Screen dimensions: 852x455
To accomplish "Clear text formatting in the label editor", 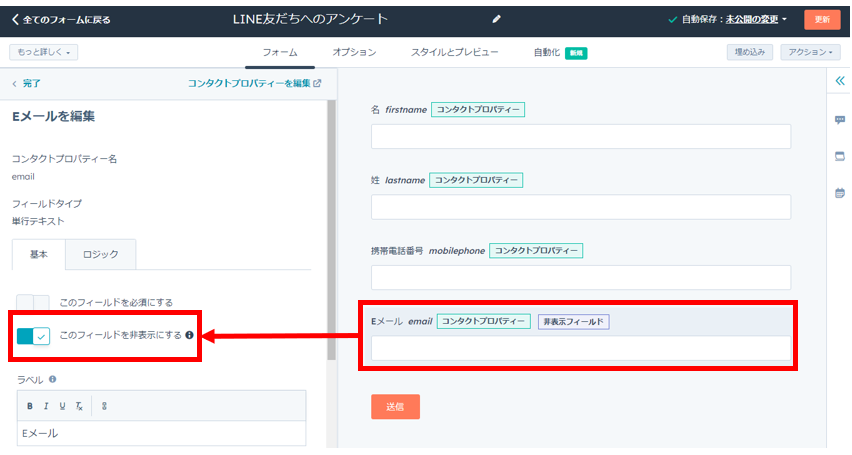I will click(79, 406).
